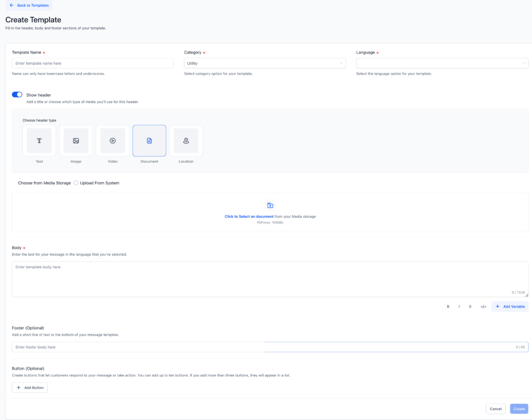Select the Location header type

(x=186, y=140)
